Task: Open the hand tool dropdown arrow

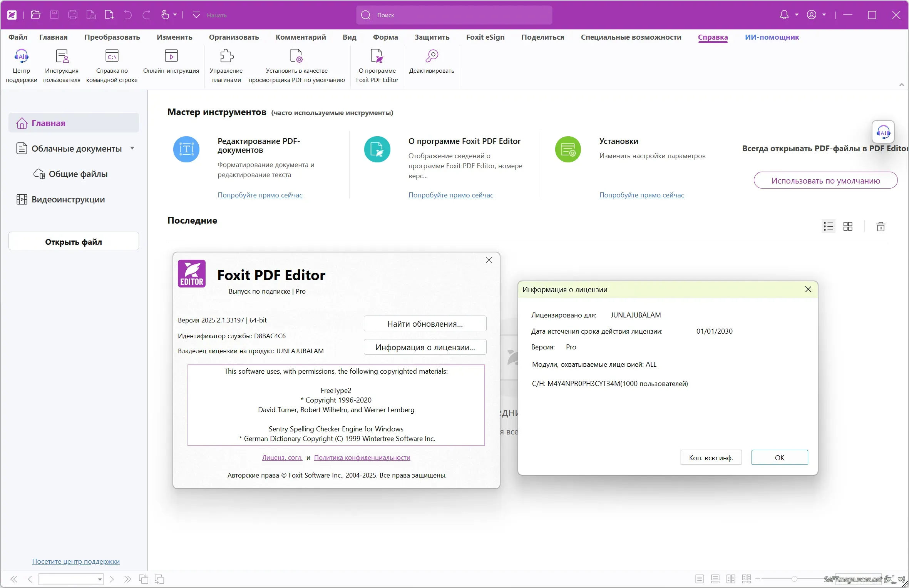Action: pos(175,15)
